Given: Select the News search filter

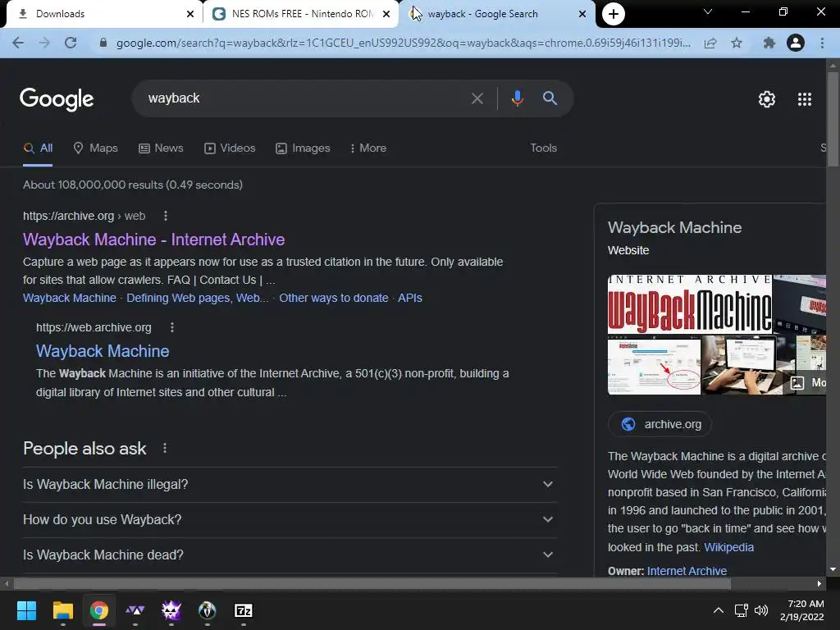Looking at the screenshot, I should tap(161, 148).
